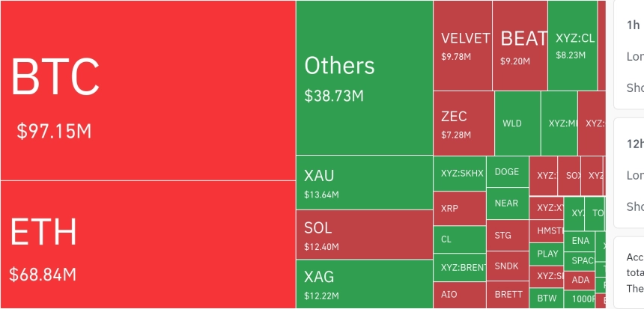Select the green WLD tile

[517, 123]
